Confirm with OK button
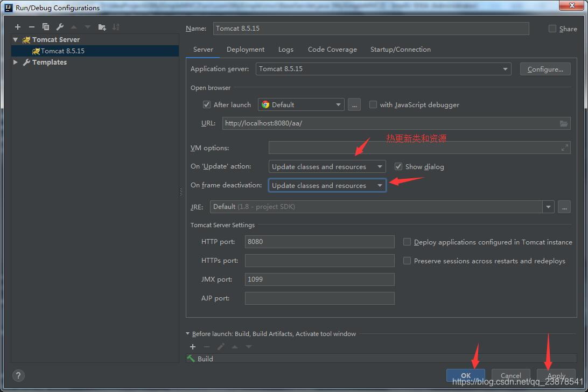 [465, 375]
